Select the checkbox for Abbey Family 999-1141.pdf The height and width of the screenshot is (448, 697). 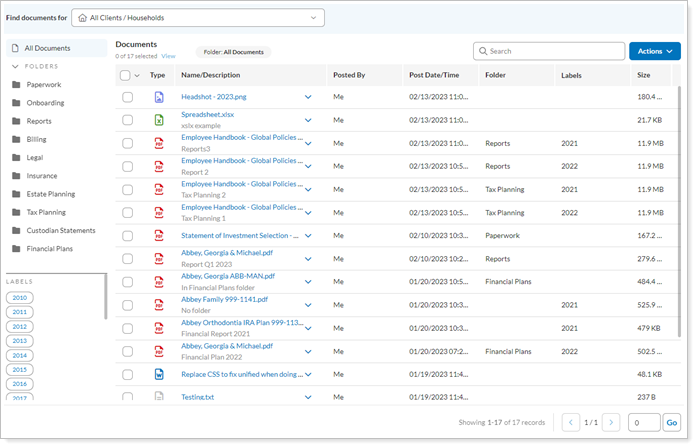[x=127, y=305]
